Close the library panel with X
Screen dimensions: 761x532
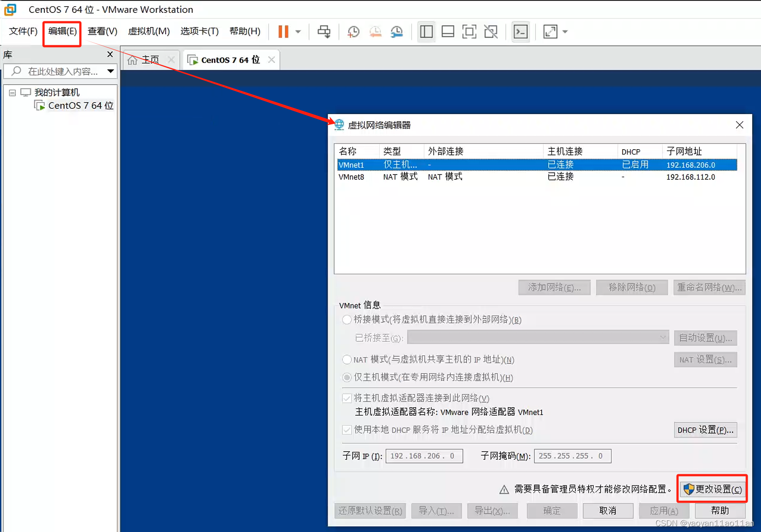click(110, 54)
